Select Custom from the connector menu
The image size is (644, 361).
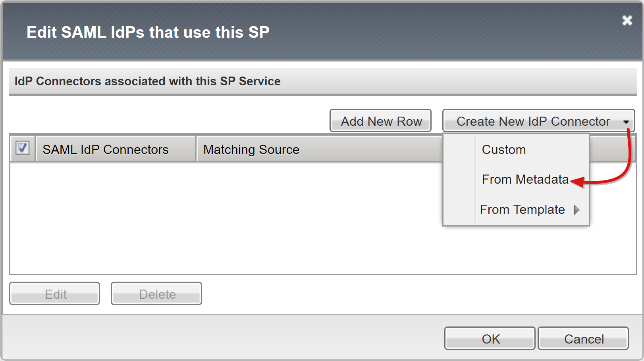(x=503, y=150)
